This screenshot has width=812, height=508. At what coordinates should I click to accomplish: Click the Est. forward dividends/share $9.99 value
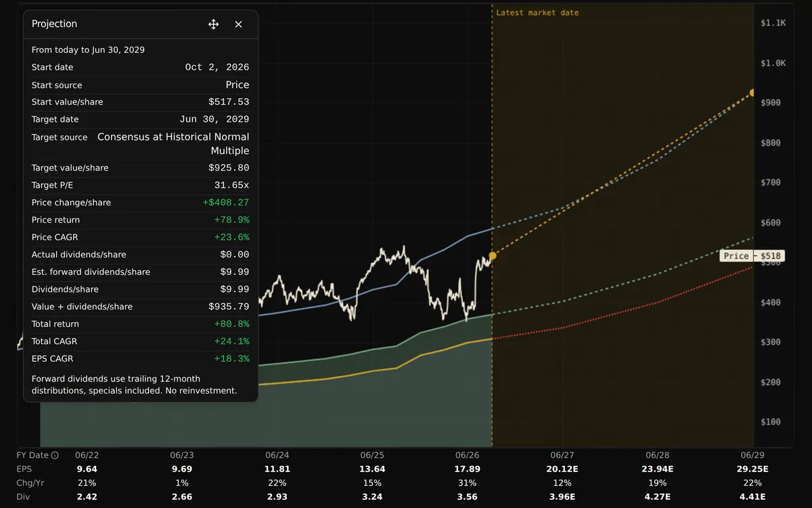pos(235,272)
